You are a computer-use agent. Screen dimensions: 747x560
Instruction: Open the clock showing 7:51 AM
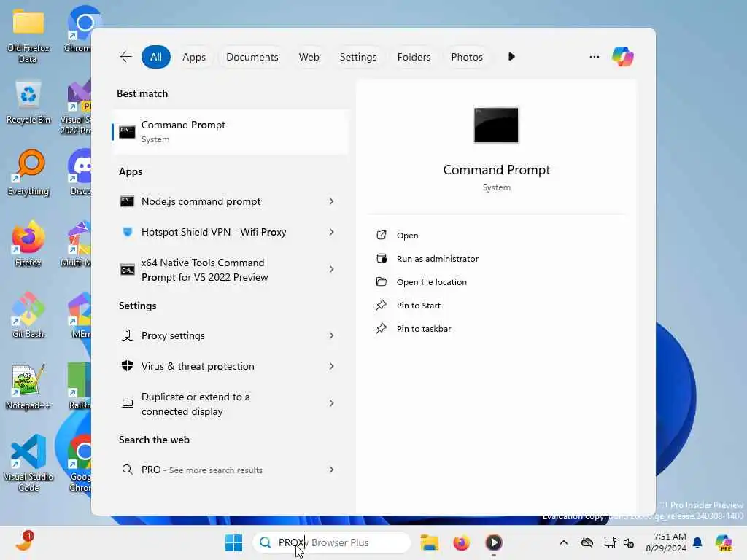click(x=665, y=542)
